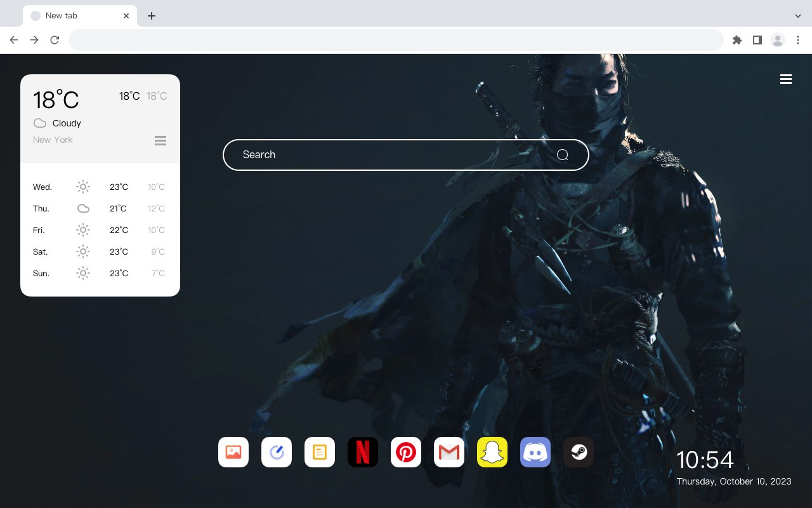Open the blue pencil to-do shortcut icon
This screenshot has height=508, width=812.
pyautogui.click(x=277, y=452)
